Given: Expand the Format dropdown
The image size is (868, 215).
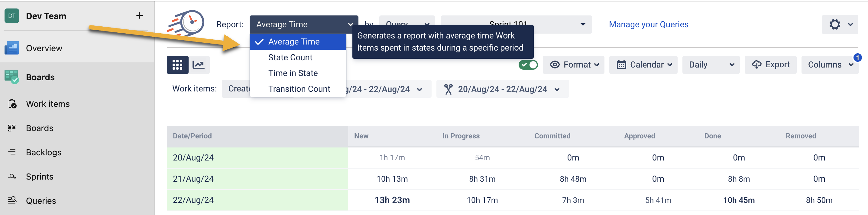Looking at the screenshot, I should [x=574, y=65].
